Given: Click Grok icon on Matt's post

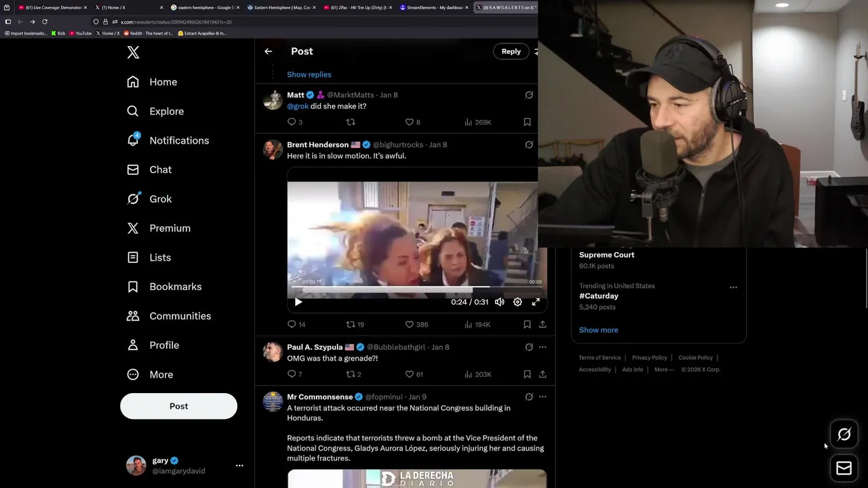Looking at the screenshot, I should [529, 95].
